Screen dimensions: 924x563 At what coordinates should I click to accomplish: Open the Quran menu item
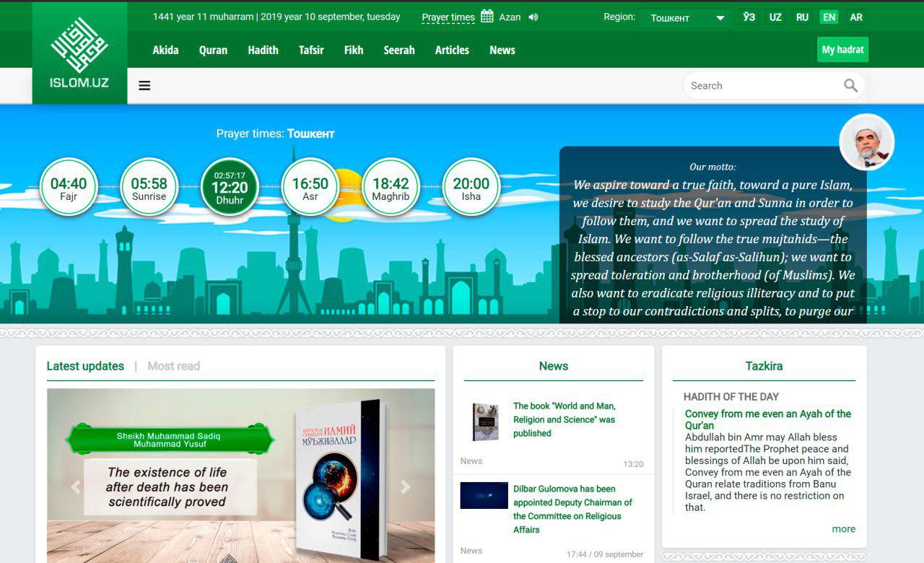click(213, 51)
